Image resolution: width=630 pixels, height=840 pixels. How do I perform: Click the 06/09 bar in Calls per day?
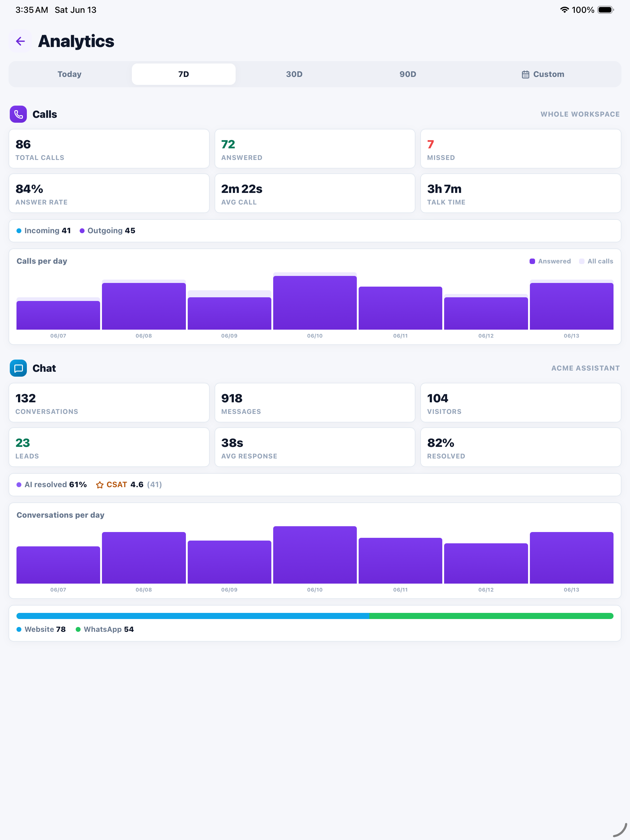(229, 310)
